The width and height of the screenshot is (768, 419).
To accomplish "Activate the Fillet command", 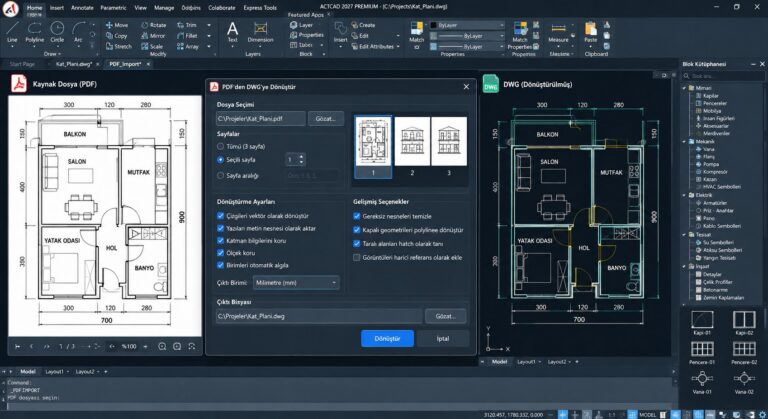I will point(187,36).
